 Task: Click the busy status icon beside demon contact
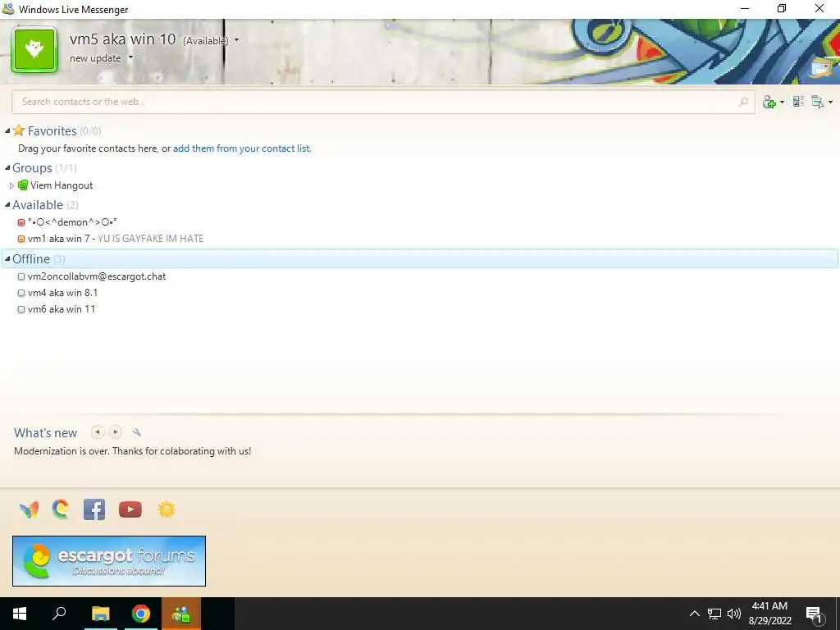[x=21, y=222]
